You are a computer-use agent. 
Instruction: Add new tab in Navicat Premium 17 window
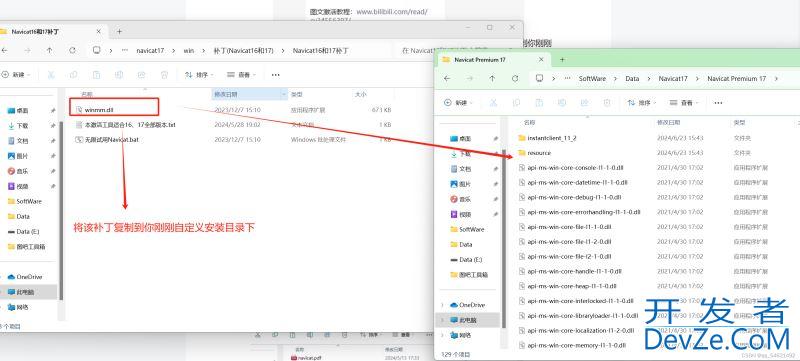[x=562, y=60]
